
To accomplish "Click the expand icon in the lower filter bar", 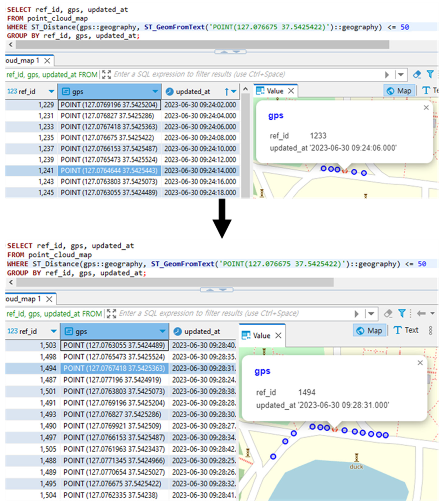I will click(x=111, y=314).
